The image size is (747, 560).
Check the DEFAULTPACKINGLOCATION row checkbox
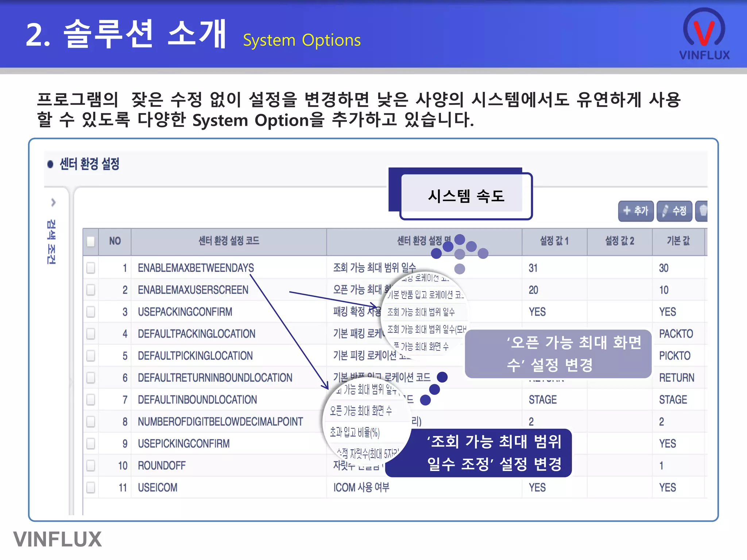91,334
